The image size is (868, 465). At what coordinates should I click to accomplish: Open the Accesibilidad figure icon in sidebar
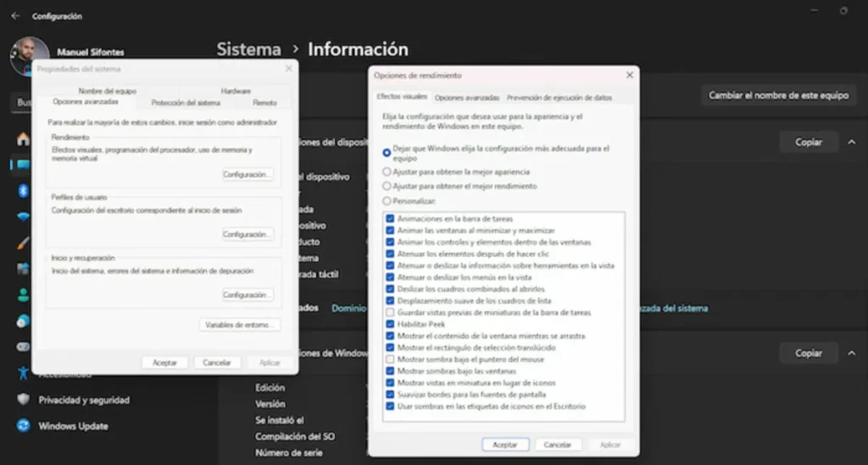pyautogui.click(x=23, y=373)
